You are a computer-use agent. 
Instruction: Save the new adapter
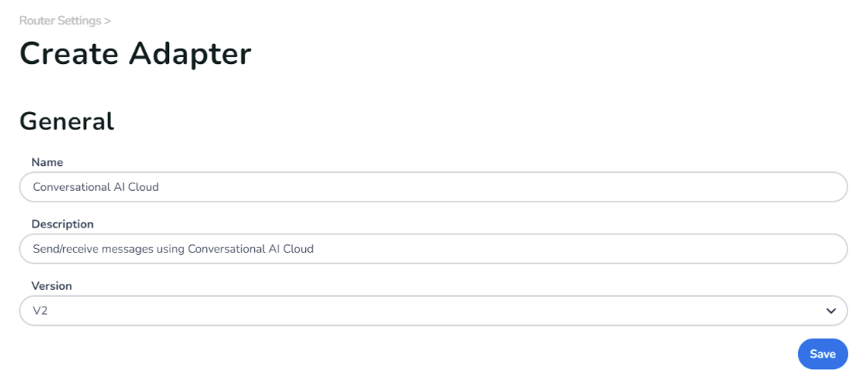822,354
